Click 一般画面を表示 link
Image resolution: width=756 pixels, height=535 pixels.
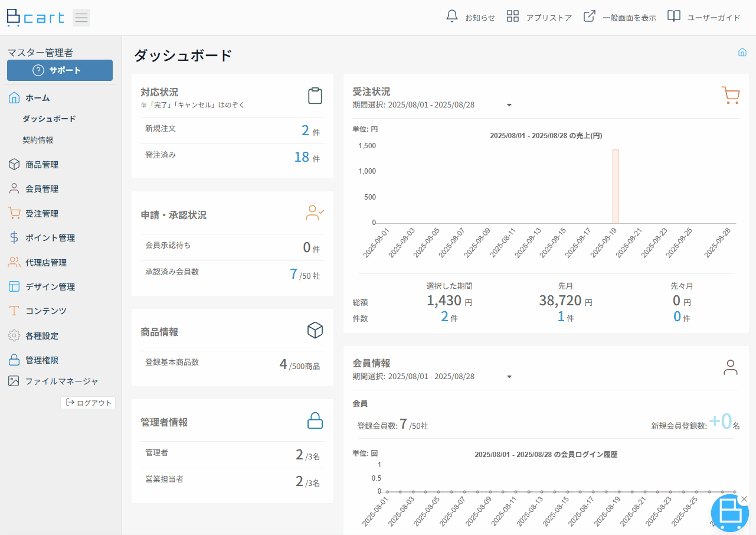[630, 18]
